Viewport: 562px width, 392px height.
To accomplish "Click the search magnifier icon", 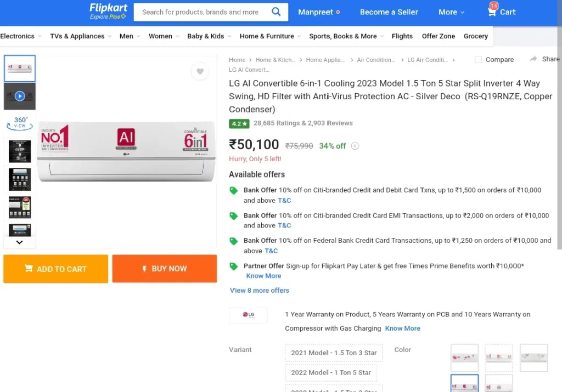I will [x=276, y=12].
